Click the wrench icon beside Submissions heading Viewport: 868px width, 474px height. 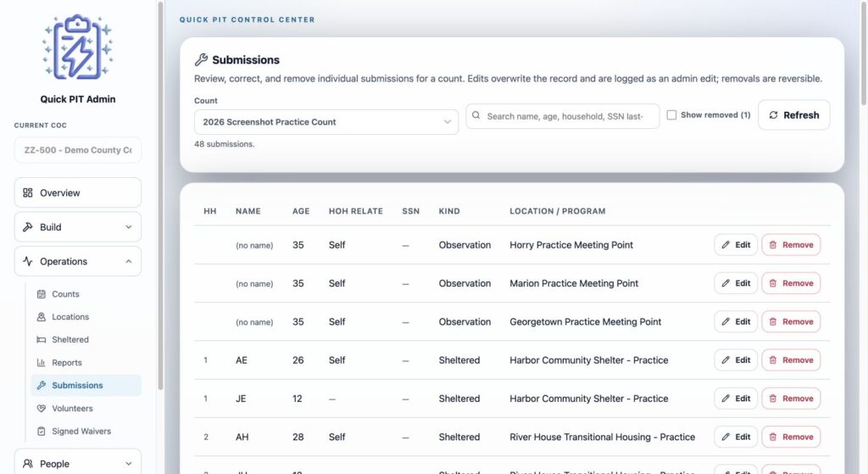[x=201, y=59]
